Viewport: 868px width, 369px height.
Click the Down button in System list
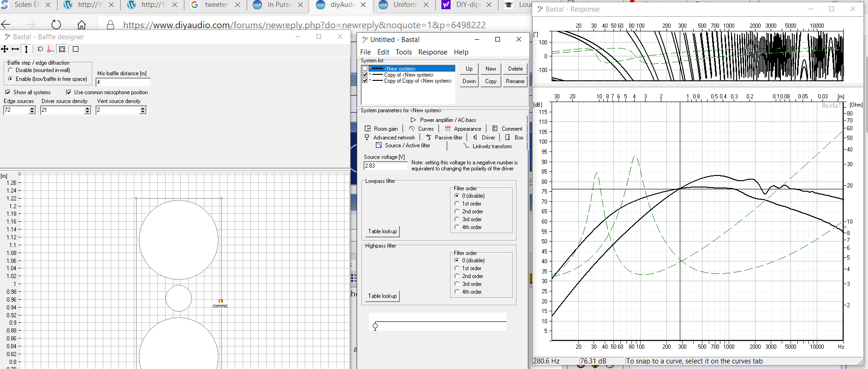(x=469, y=81)
